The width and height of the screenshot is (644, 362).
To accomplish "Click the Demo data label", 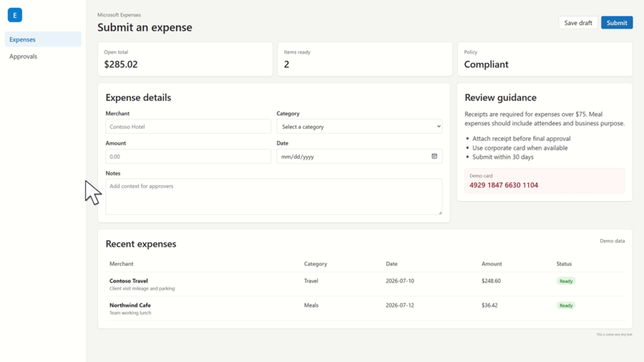I will pos(612,241).
